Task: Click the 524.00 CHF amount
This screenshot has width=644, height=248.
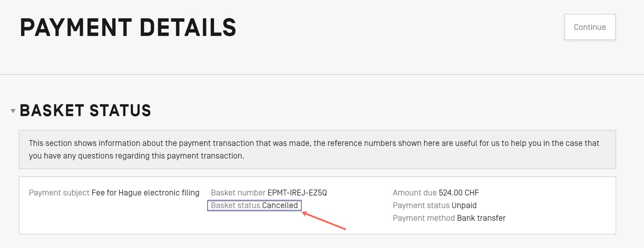Action: 458,193
